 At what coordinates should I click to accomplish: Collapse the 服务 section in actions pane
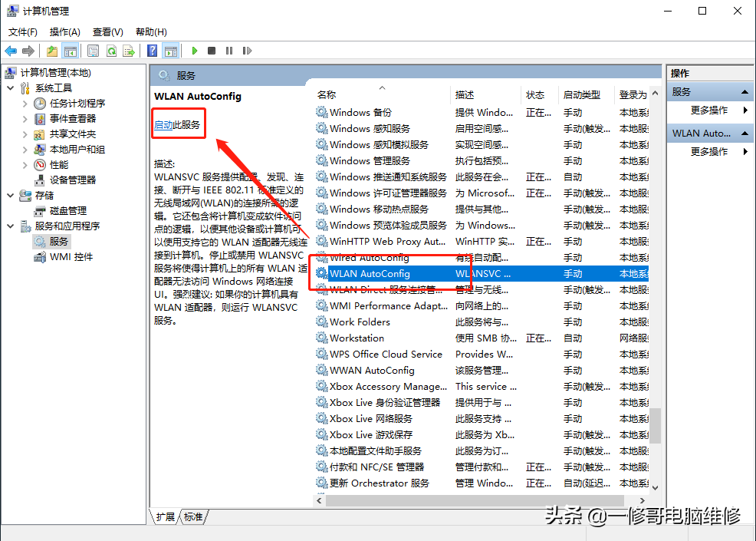pyautogui.click(x=745, y=92)
